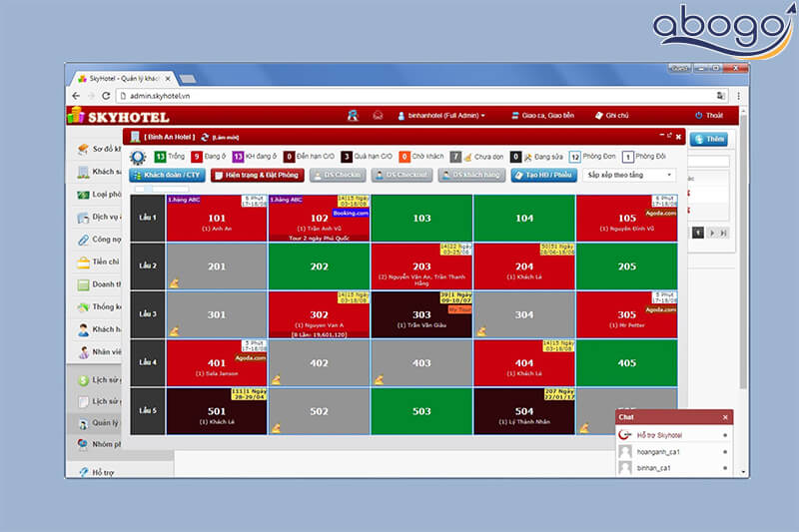The image size is (799, 532).
Task: Click the Ghi chú note icon
Action: [599, 116]
